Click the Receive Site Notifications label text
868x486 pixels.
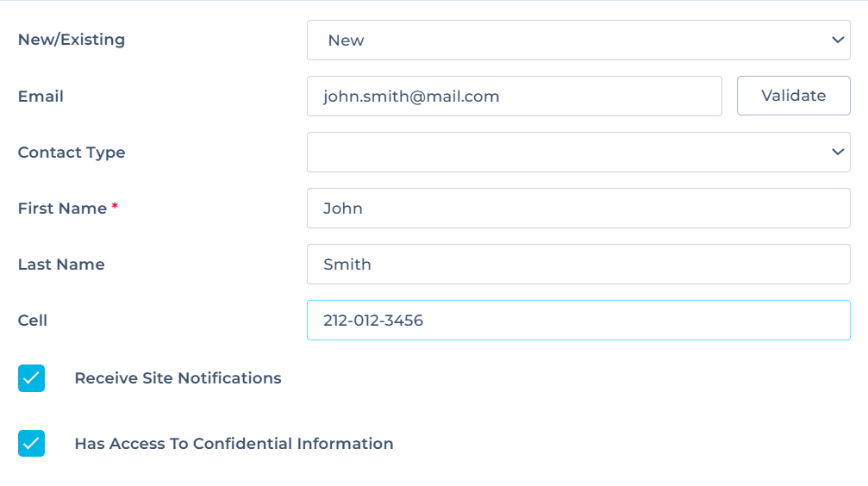178,378
